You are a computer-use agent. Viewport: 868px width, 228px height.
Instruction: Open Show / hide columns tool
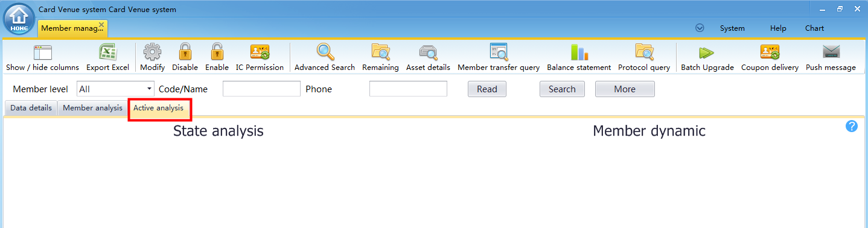(42, 58)
